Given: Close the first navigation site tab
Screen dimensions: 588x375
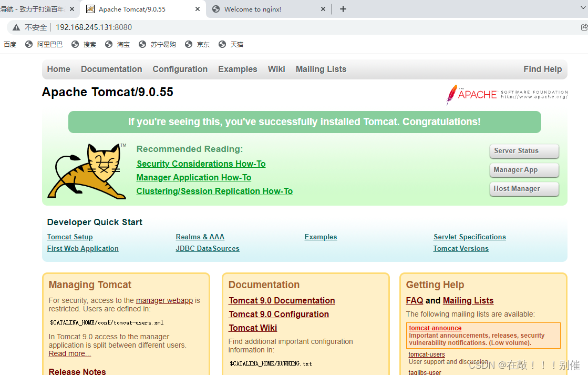Looking at the screenshot, I should (x=72, y=9).
